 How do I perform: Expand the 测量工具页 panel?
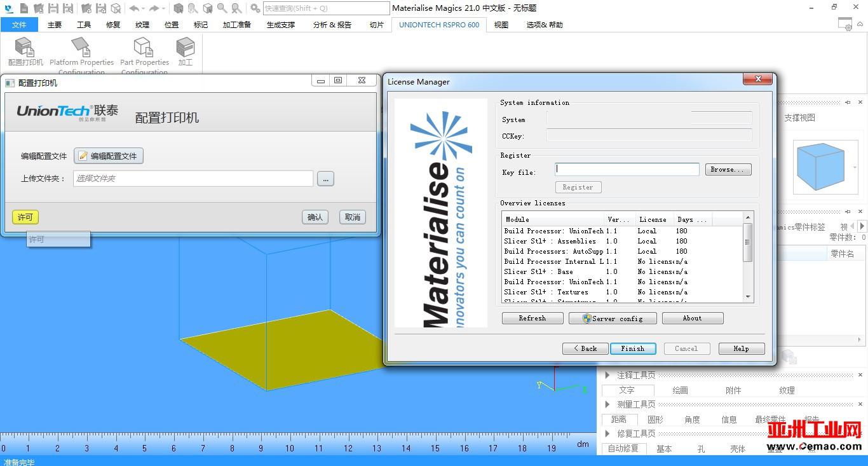pos(607,404)
